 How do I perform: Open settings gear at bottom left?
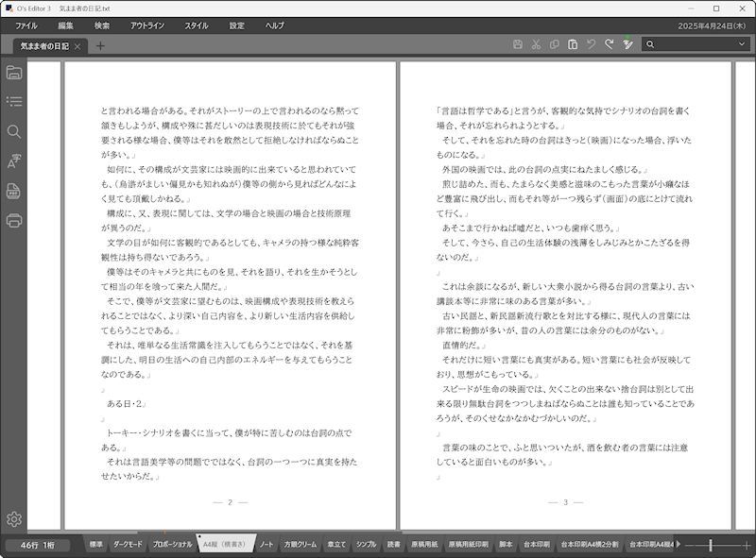pos(14,519)
